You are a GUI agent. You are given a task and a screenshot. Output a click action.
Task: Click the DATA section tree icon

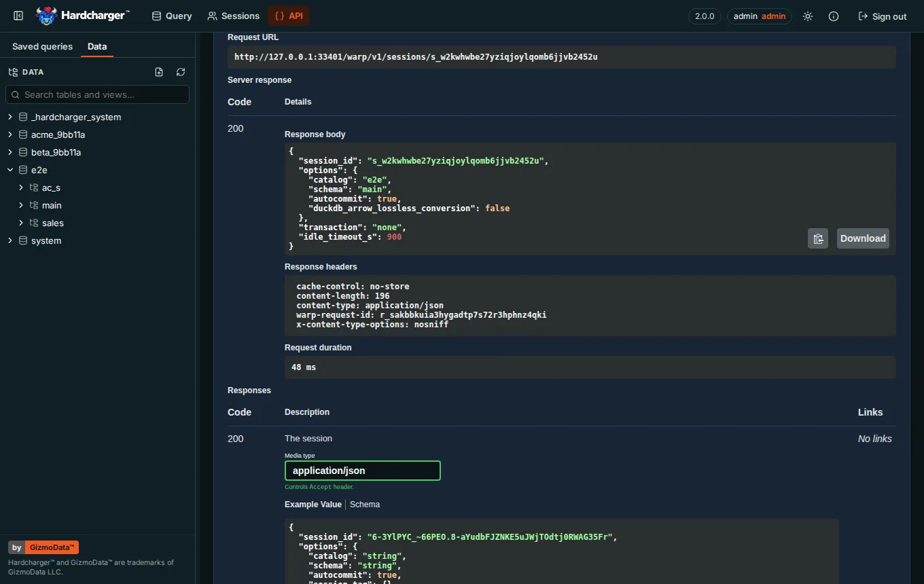pyautogui.click(x=13, y=72)
